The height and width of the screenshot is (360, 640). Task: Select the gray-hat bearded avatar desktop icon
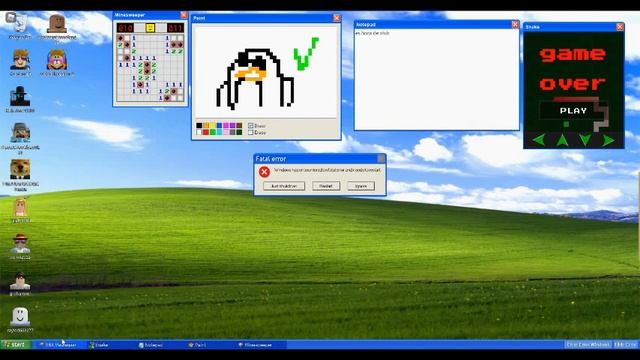pos(20,138)
